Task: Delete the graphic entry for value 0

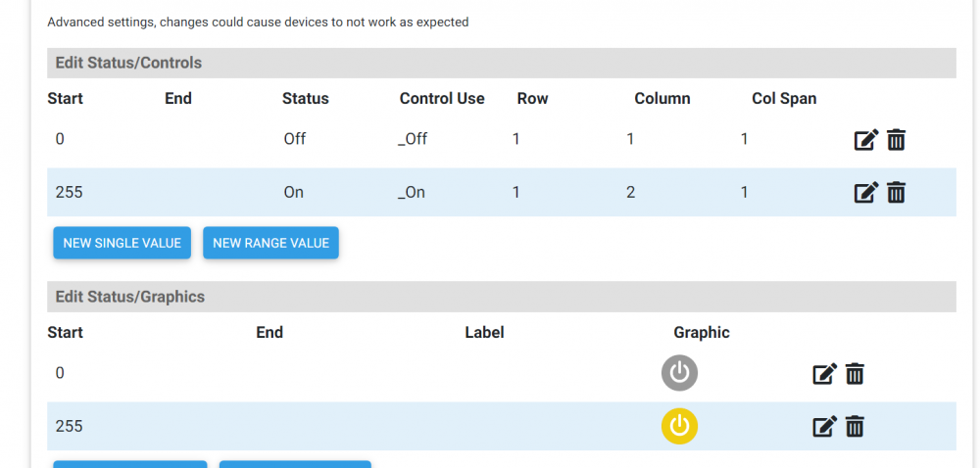Action: pyautogui.click(x=855, y=374)
